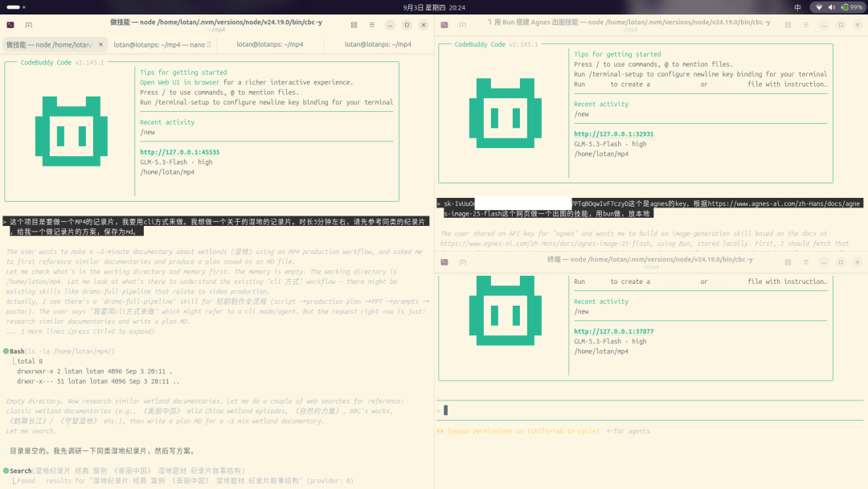Open the http://127.0.0.1:45535 link
This screenshot has width=868, height=489.
[x=180, y=152]
